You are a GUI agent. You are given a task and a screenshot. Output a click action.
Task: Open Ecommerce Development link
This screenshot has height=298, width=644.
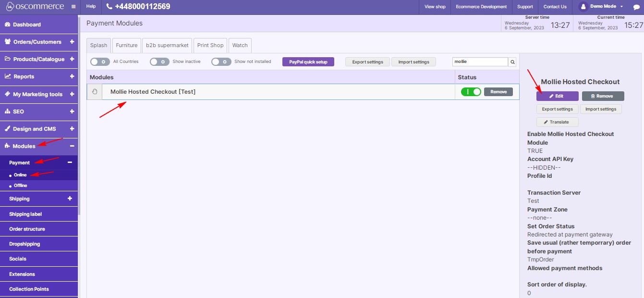[x=481, y=7]
